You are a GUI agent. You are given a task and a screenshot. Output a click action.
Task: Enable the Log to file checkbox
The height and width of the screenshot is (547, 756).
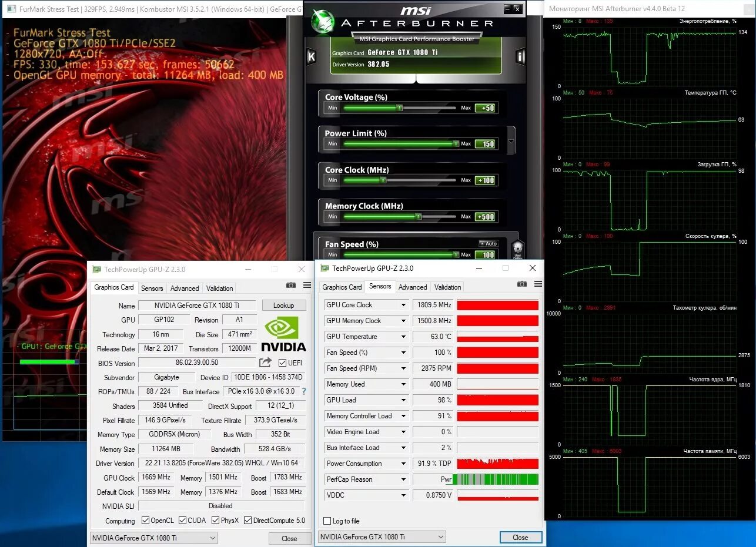[327, 521]
